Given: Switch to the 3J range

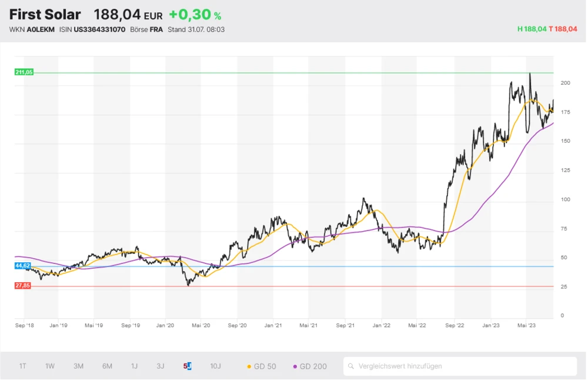Looking at the screenshot, I should (x=161, y=366).
